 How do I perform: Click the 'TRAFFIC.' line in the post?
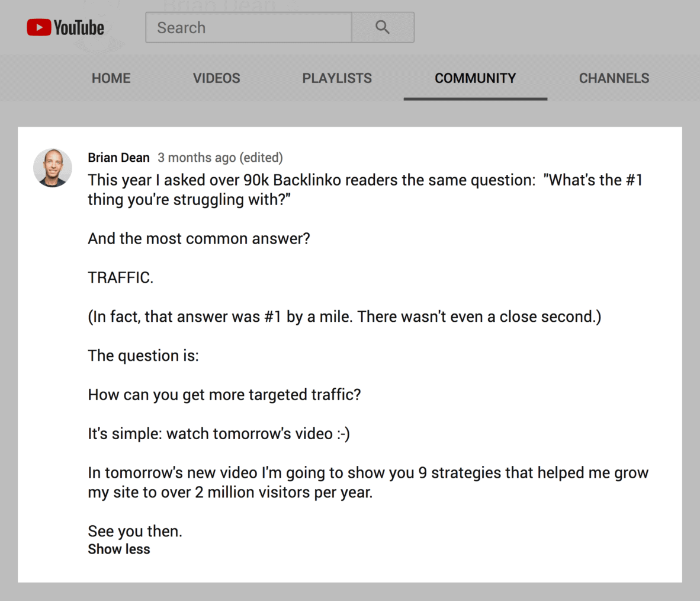(x=121, y=277)
